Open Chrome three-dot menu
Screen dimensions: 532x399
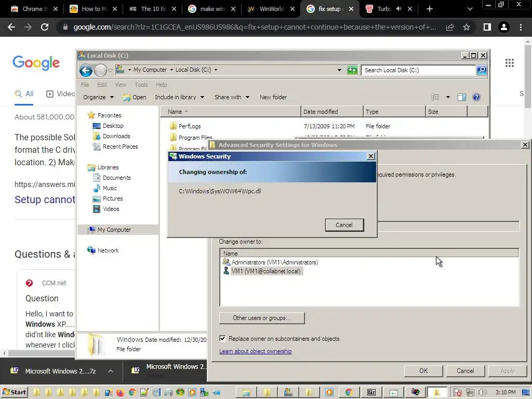[521, 27]
